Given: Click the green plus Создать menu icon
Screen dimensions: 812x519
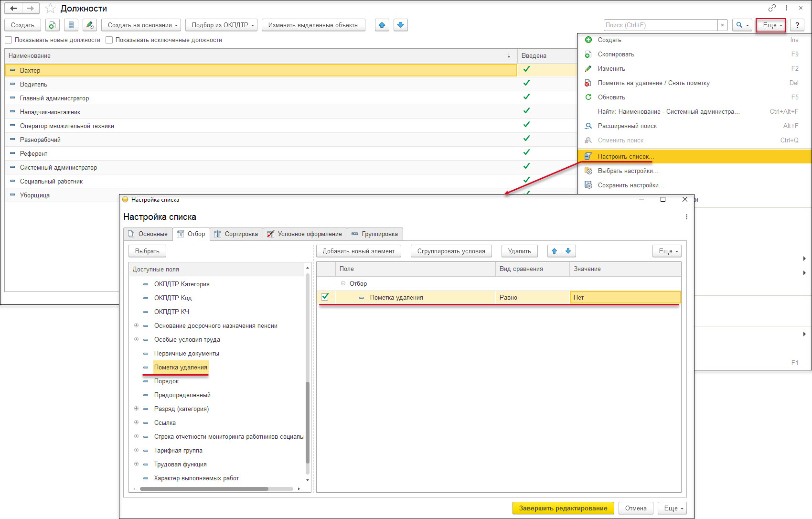Looking at the screenshot, I should tap(588, 40).
